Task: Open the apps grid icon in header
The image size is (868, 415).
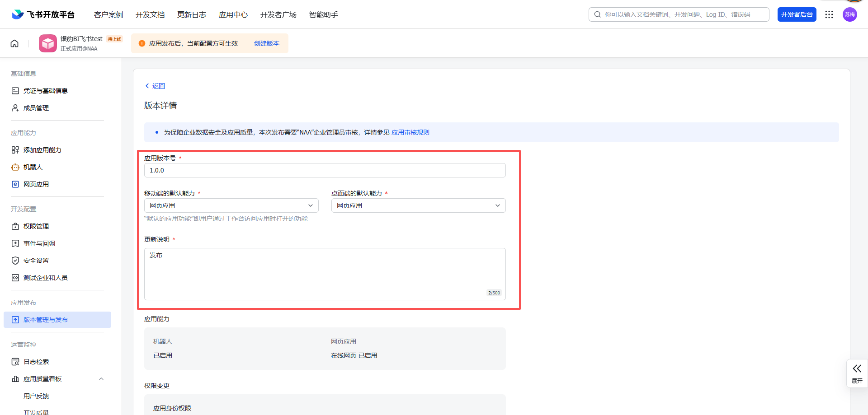Action: pyautogui.click(x=829, y=14)
